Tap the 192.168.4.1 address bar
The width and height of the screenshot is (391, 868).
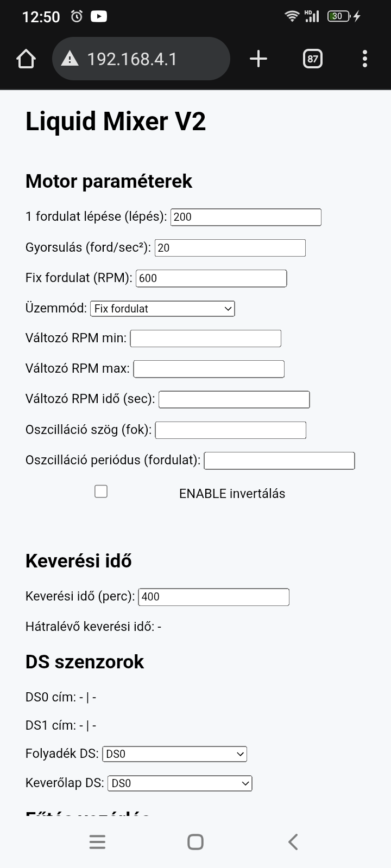tap(141, 59)
